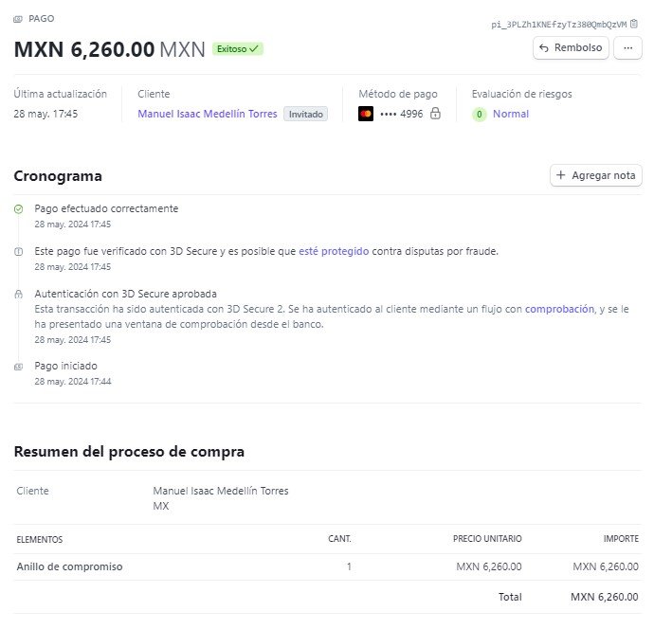This screenshot has width=672, height=629.
Task: Click the Pago iniciado timeline icon
Action: [18, 367]
